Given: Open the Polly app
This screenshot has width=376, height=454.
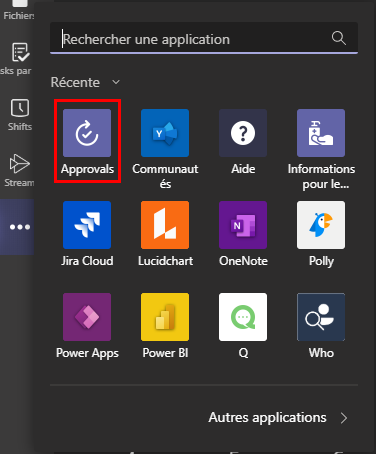Looking at the screenshot, I should (321, 225).
